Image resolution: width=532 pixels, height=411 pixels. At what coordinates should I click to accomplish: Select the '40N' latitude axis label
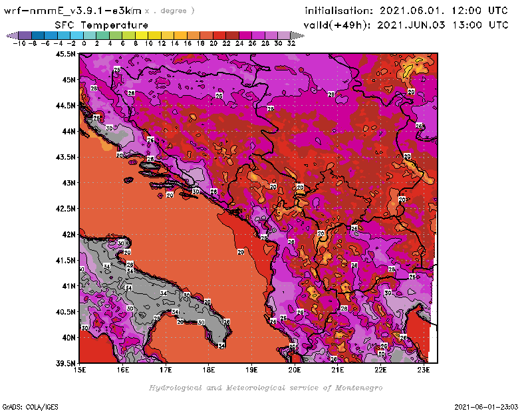coord(68,338)
